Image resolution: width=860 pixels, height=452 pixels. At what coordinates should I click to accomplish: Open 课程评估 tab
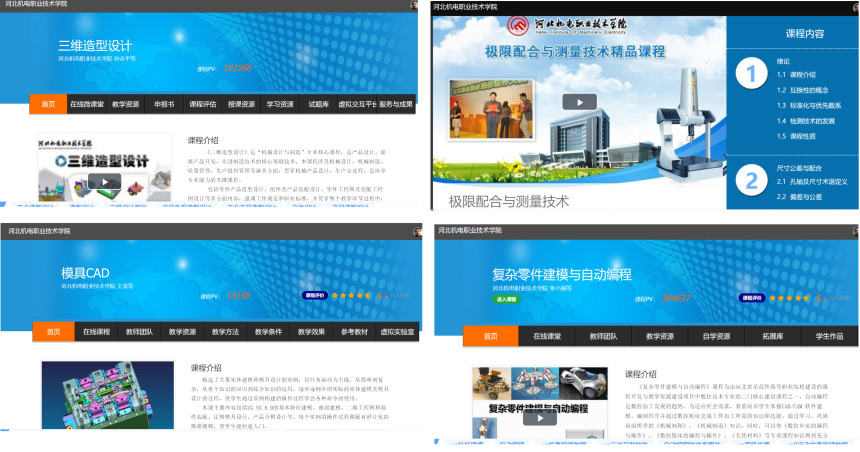[x=203, y=104]
